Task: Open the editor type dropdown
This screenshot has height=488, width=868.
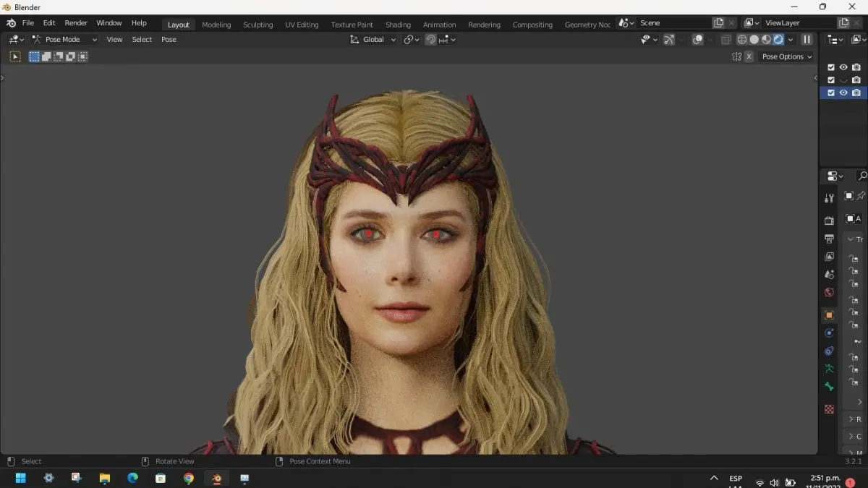Action: 15,40
